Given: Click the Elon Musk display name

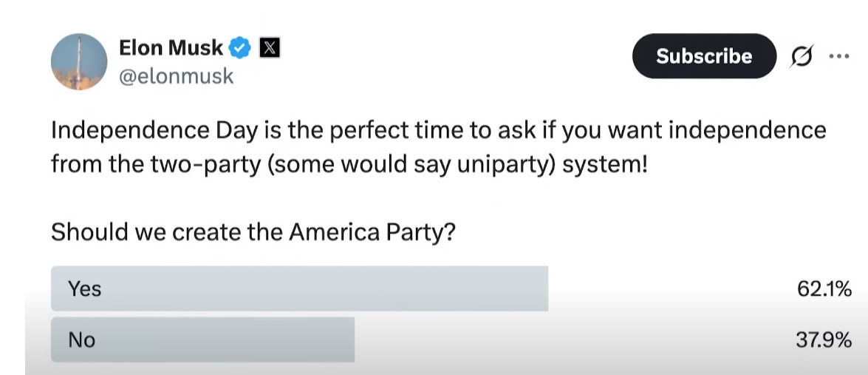Looking at the screenshot, I should [171, 48].
